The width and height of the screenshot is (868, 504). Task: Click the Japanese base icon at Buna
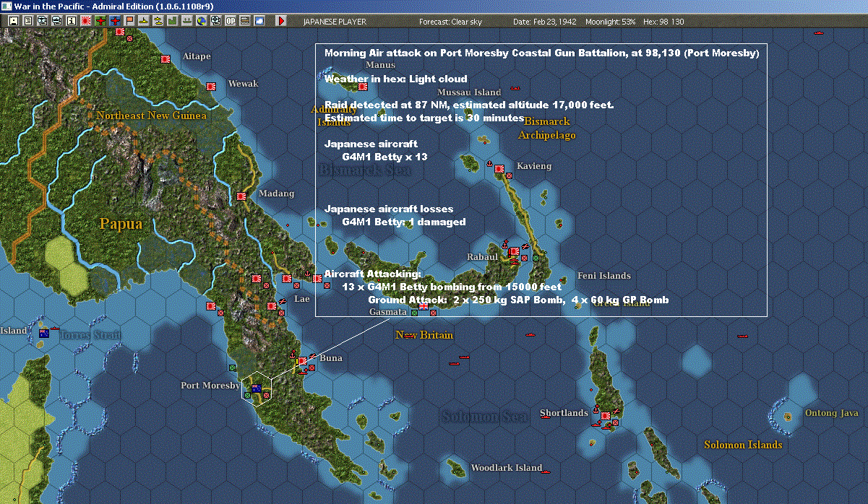[x=301, y=360]
